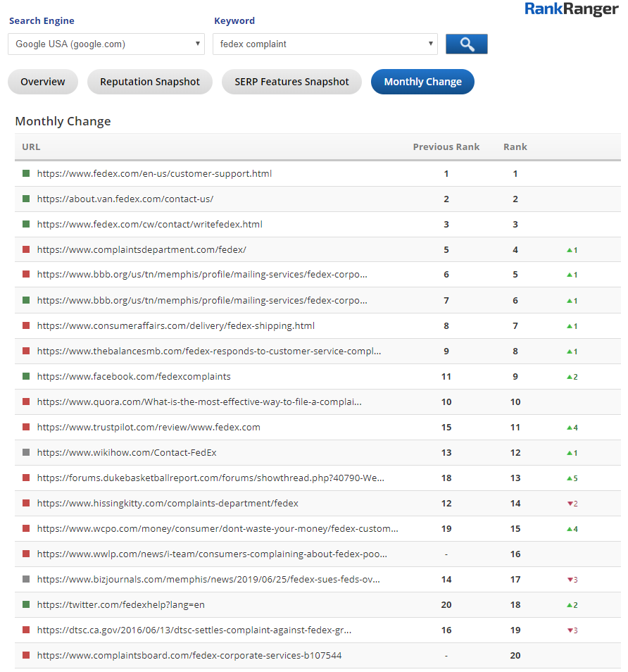Open the consumeraffairs.com fedex-shipping link
Screen dimensions: 628x672
pos(175,325)
